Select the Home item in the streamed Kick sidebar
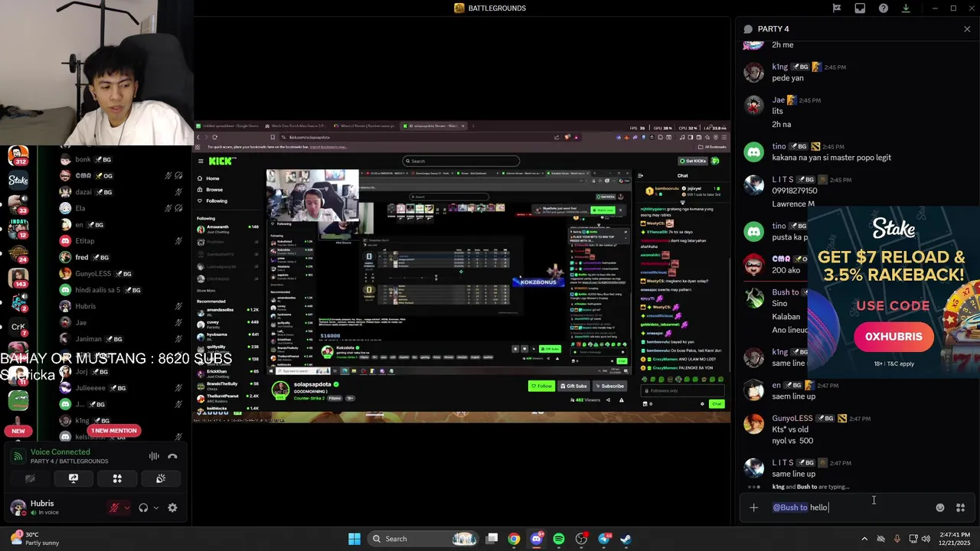Screen dimensions: 980x551 click(x=213, y=178)
